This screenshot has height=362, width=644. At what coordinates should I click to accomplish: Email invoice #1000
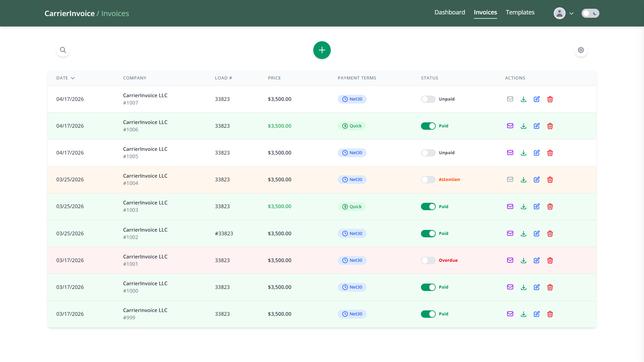click(510, 287)
